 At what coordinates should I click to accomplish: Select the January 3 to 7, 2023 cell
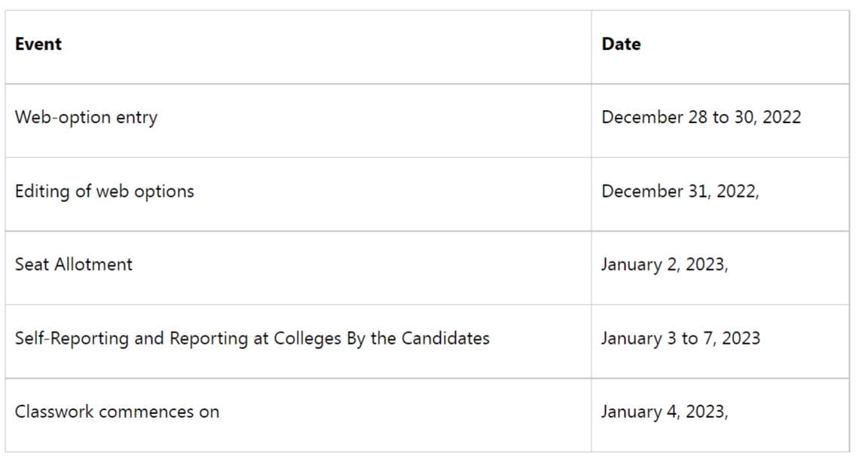click(x=720, y=342)
